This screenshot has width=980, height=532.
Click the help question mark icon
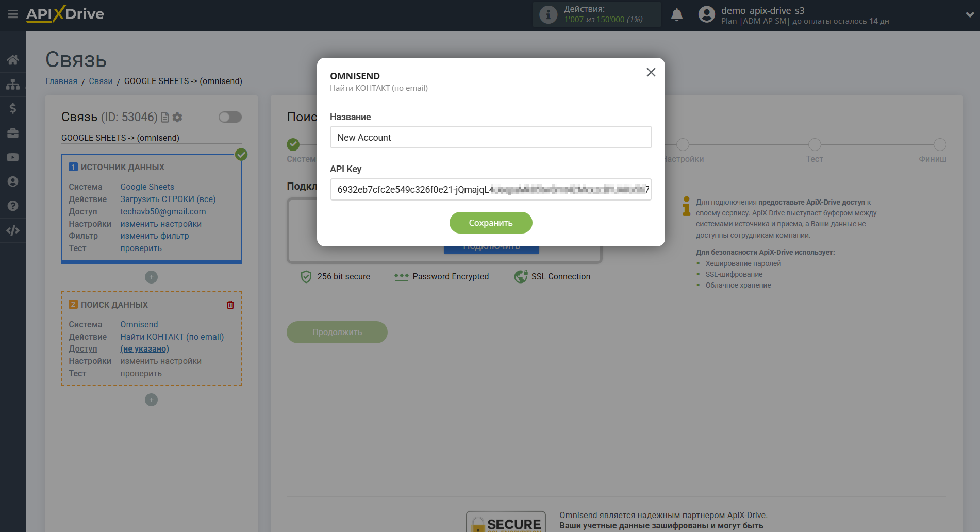13,206
